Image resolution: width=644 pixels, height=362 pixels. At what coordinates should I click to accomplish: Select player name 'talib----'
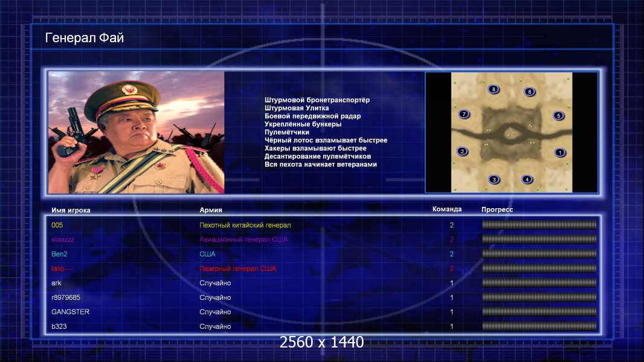click(62, 268)
